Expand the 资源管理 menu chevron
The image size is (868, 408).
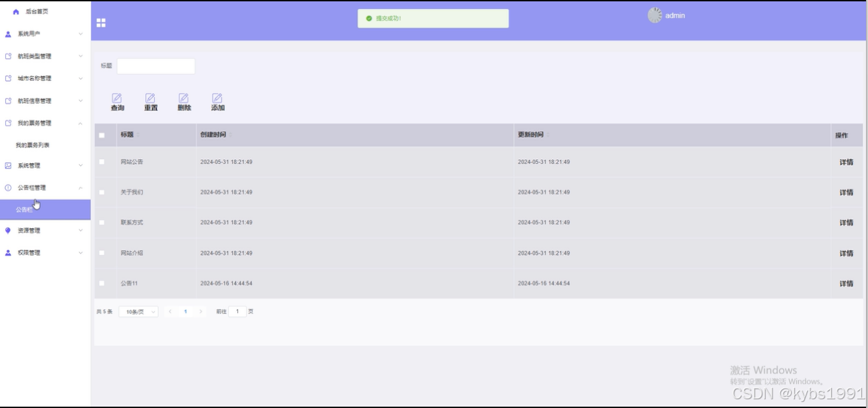click(80, 231)
